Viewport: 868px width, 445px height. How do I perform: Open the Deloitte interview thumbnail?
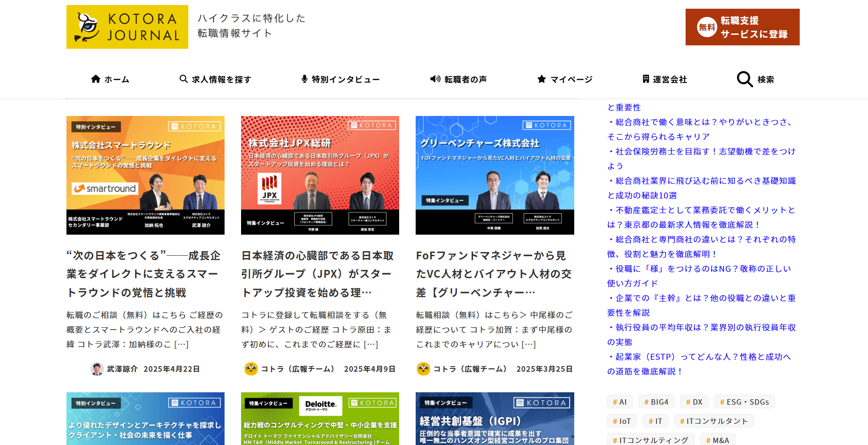coord(320,418)
